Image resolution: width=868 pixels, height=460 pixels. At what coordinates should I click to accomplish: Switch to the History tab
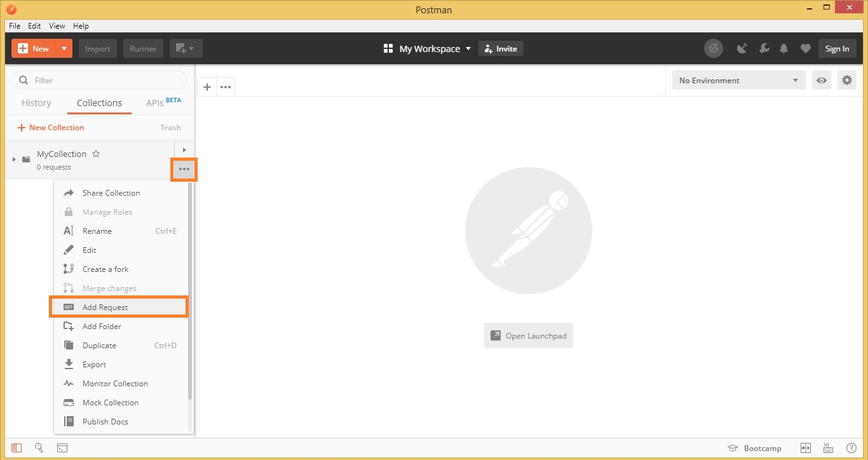click(36, 102)
